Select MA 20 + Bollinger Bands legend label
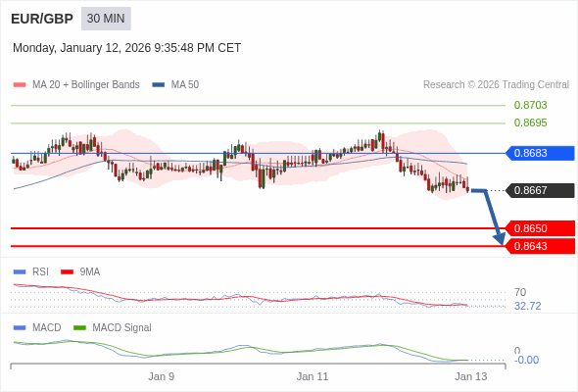 [86, 85]
